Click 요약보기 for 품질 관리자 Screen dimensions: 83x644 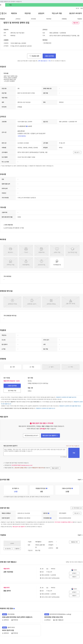tap(74, 592)
